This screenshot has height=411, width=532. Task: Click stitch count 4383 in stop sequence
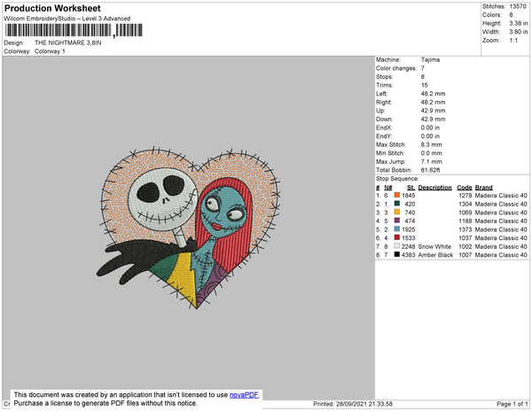tap(409, 255)
